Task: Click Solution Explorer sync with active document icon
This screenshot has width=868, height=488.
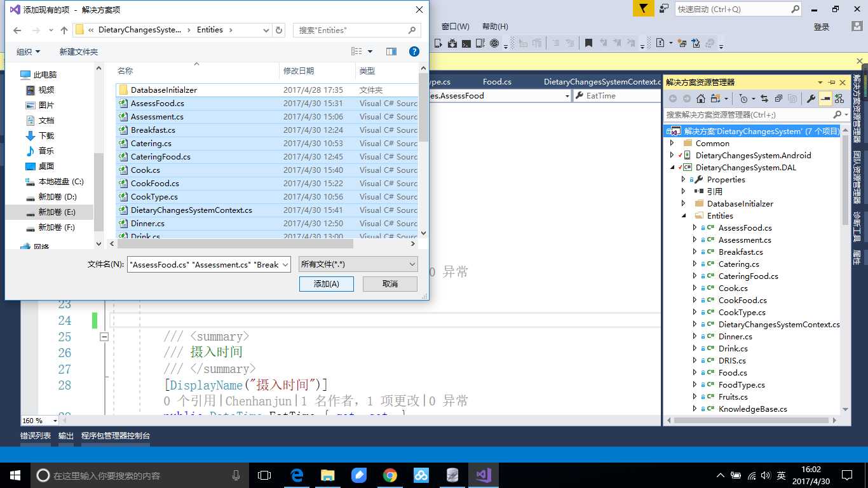Action: pyautogui.click(x=764, y=98)
